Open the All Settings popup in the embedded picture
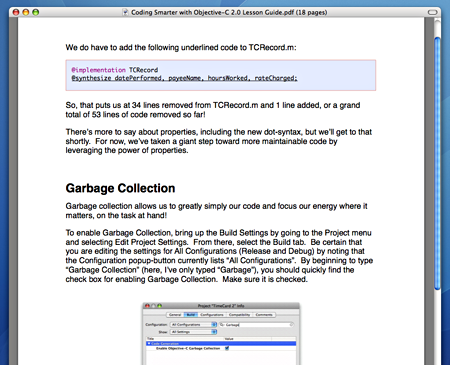This screenshot has height=365, width=450. click(193, 332)
